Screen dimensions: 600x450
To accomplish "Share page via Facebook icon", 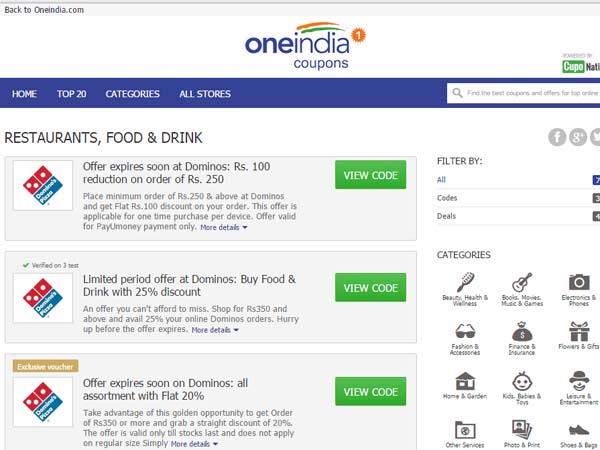I will pos(557,137).
